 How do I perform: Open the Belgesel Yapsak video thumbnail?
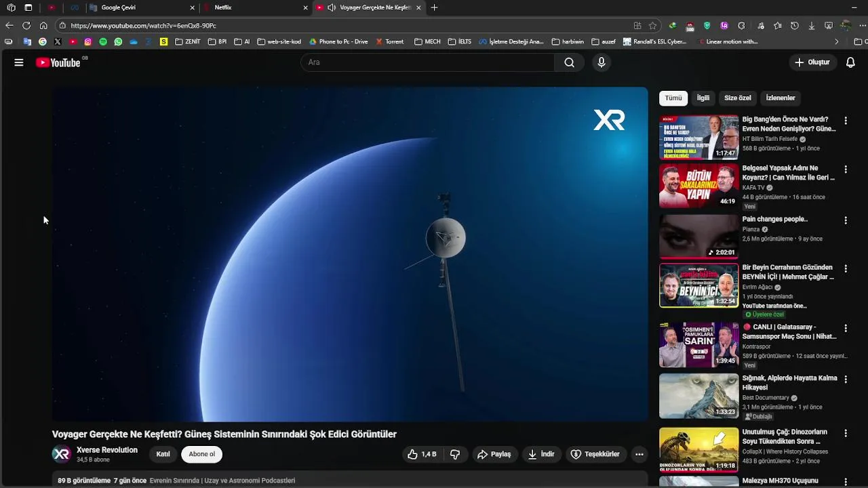pos(699,186)
